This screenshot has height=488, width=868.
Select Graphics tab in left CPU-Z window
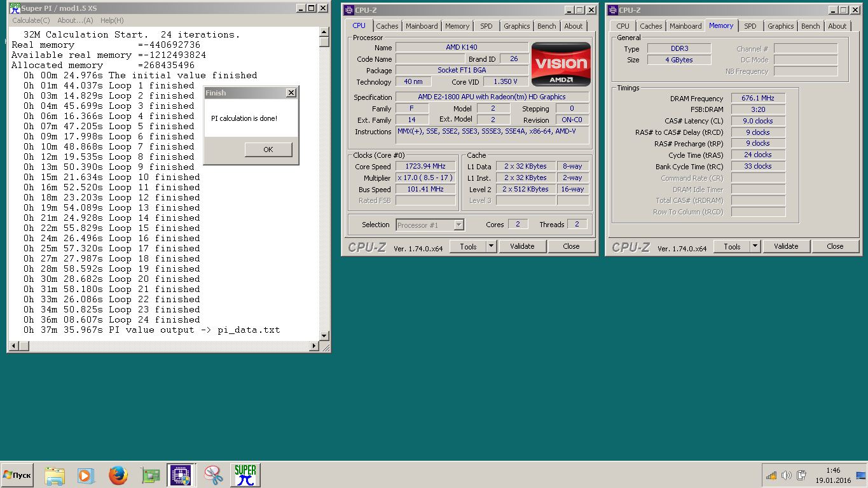point(516,26)
